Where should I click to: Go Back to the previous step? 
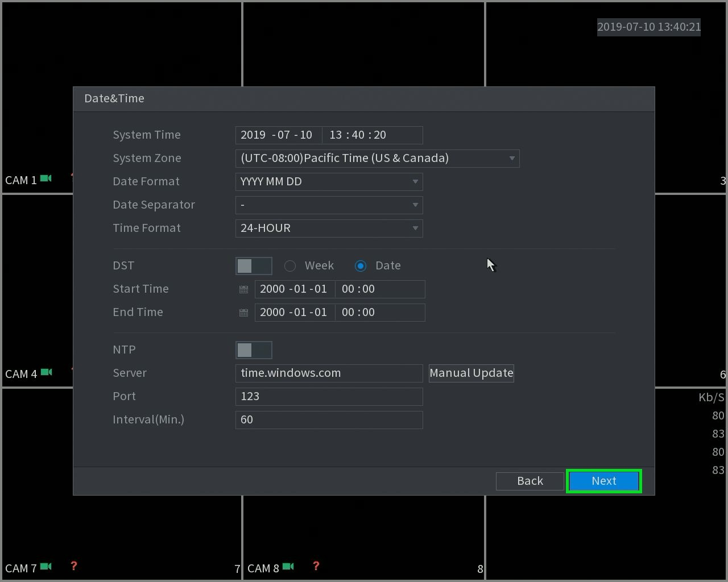(530, 481)
